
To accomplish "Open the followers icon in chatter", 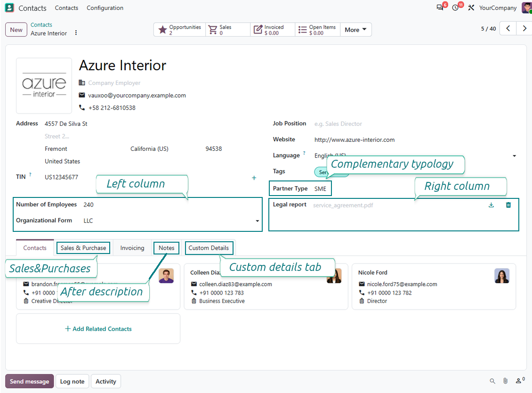I will pos(520,380).
